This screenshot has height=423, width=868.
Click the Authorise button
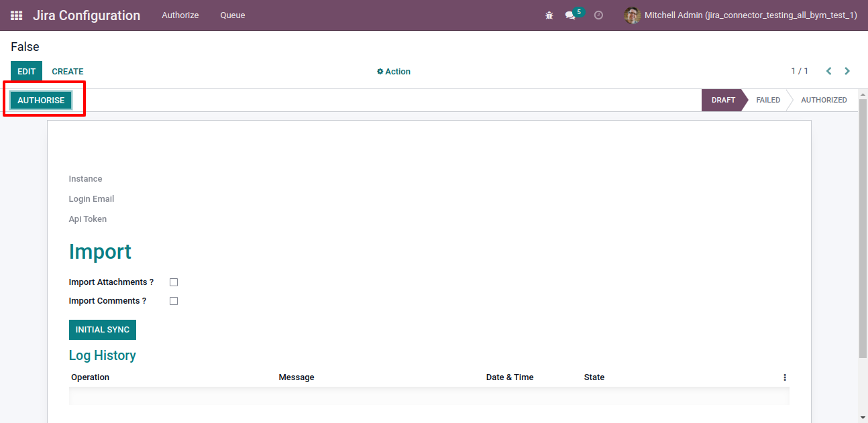(x=41, y=101)
